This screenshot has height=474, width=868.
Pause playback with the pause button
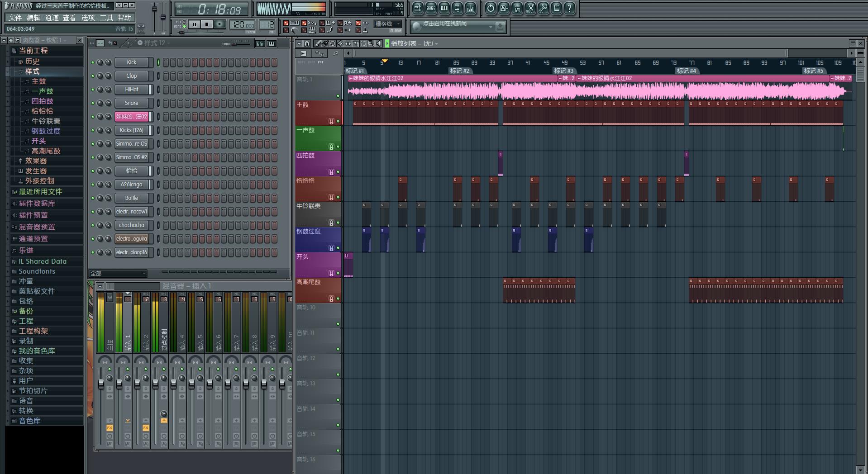tap(194, 24)
